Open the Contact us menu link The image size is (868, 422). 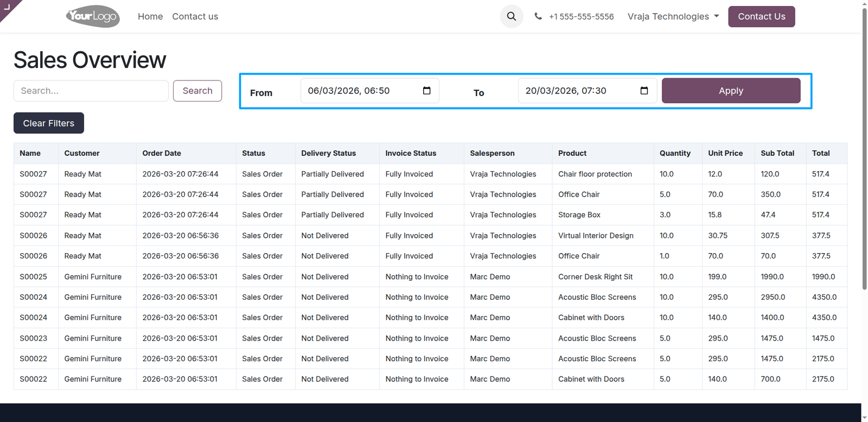pyautogui.click(x=195, y=16)
